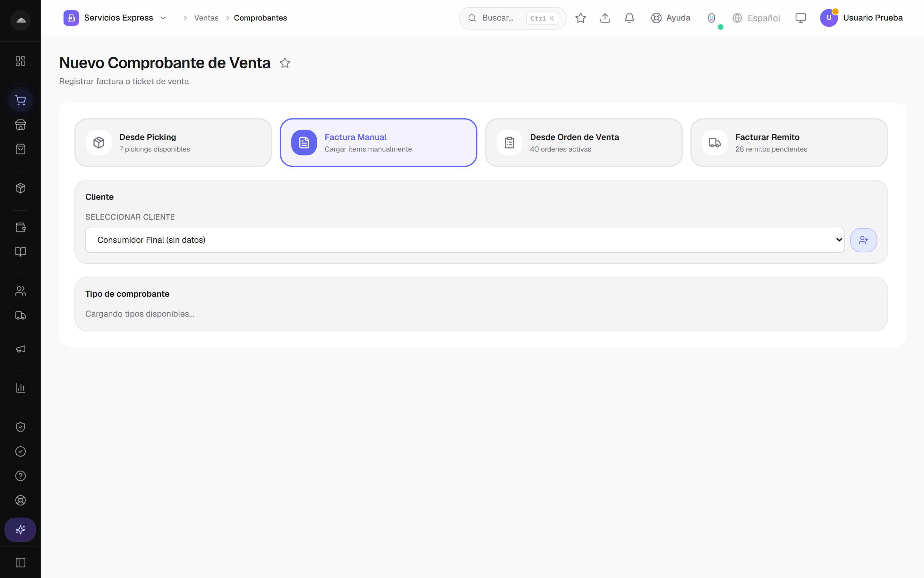The height and width of the screenshot is (578, 924).
Task: Click the monitor display icon in top bar
Action: (801, 18)
